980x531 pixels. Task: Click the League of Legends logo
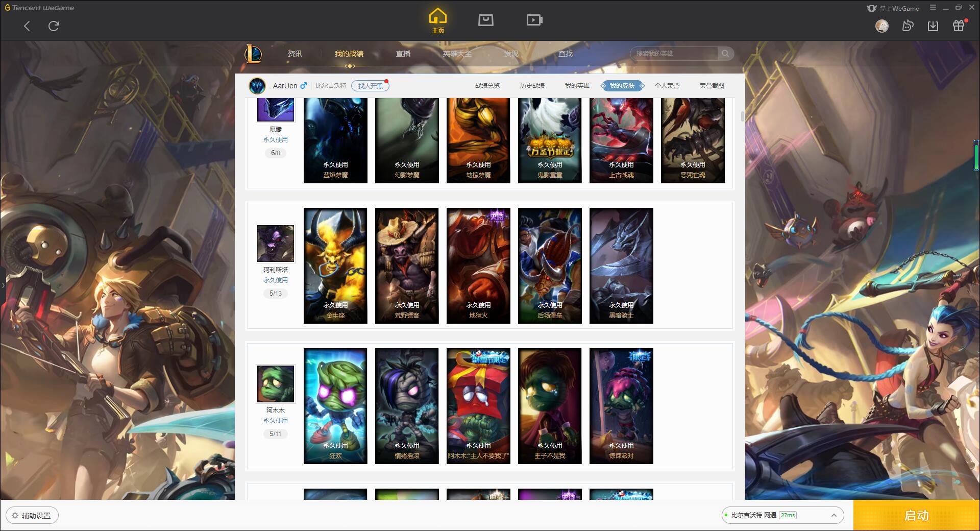tap(253, 54)
